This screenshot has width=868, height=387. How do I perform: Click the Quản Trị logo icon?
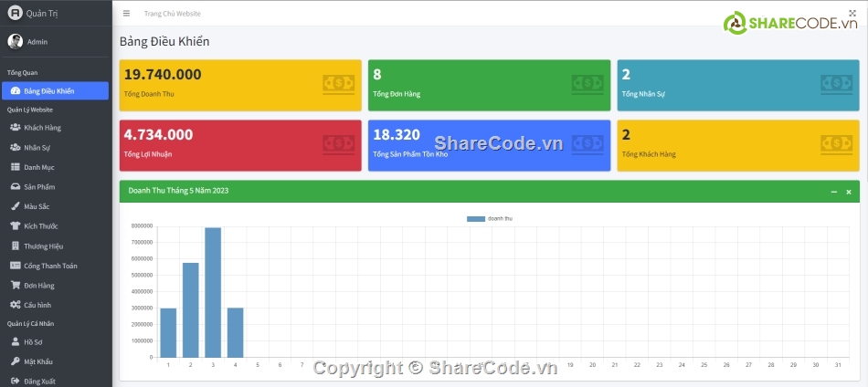click(x=15, y=14)
